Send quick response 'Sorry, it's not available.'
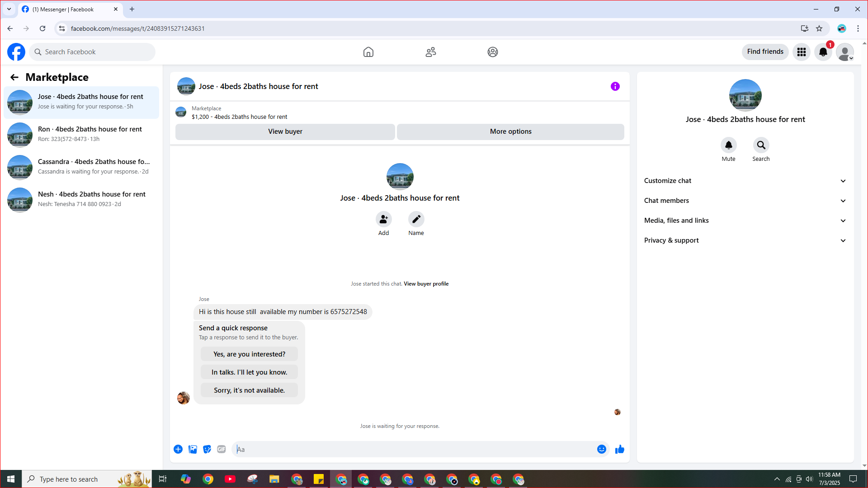 point(250,390)
